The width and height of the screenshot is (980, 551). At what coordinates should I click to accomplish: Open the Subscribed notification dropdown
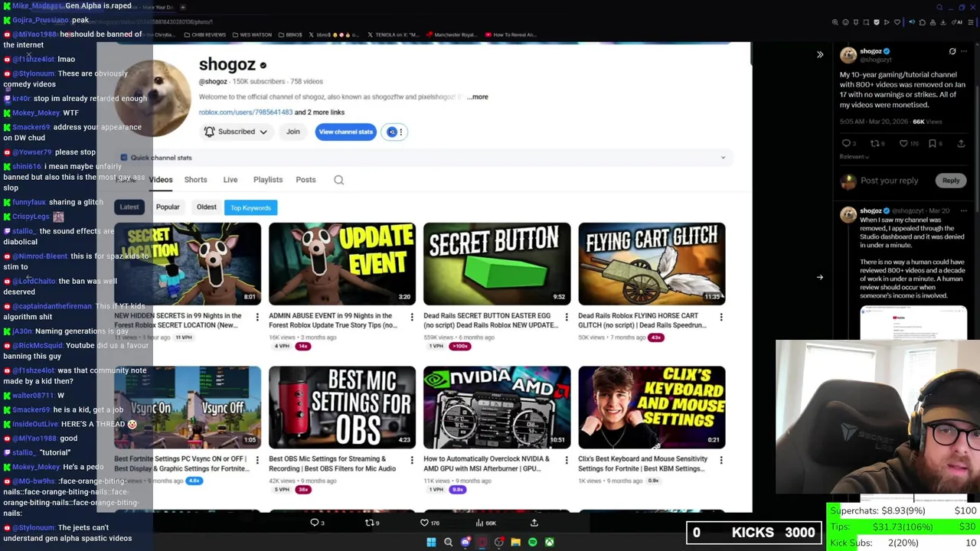[236, 132]
